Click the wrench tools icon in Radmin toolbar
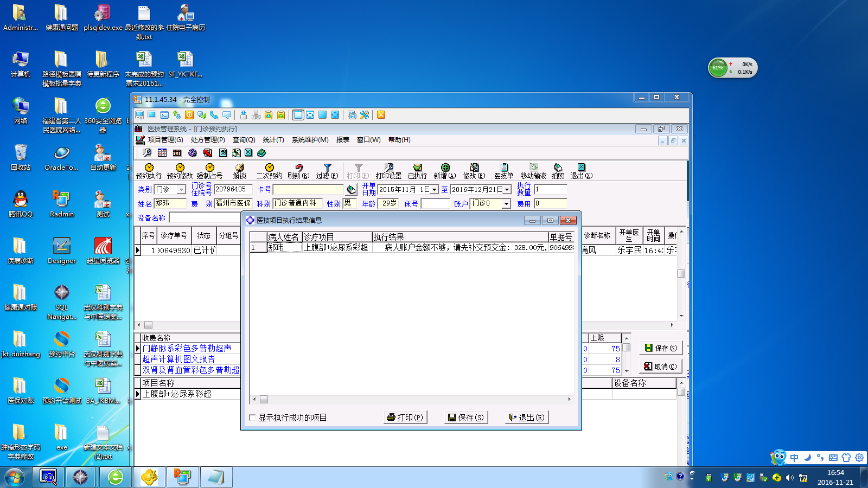This screenshot has height=488, width=868. (x=365, y=115)
